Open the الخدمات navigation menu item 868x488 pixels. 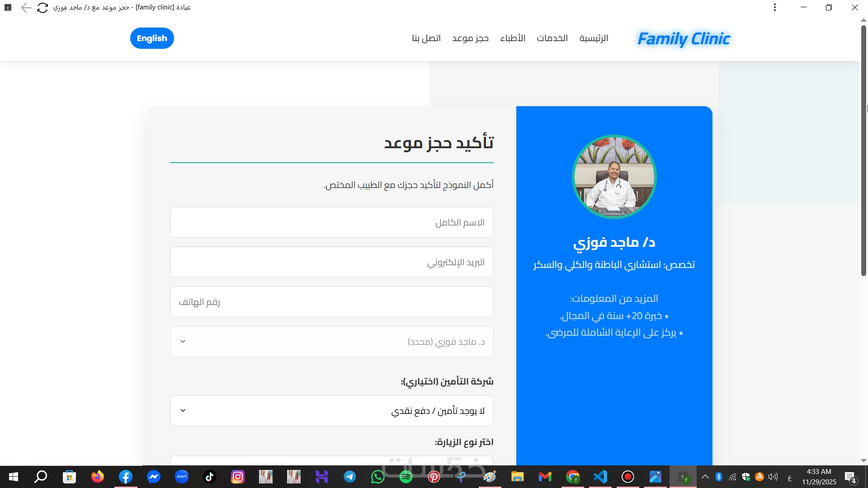click(x=552, y=38)
